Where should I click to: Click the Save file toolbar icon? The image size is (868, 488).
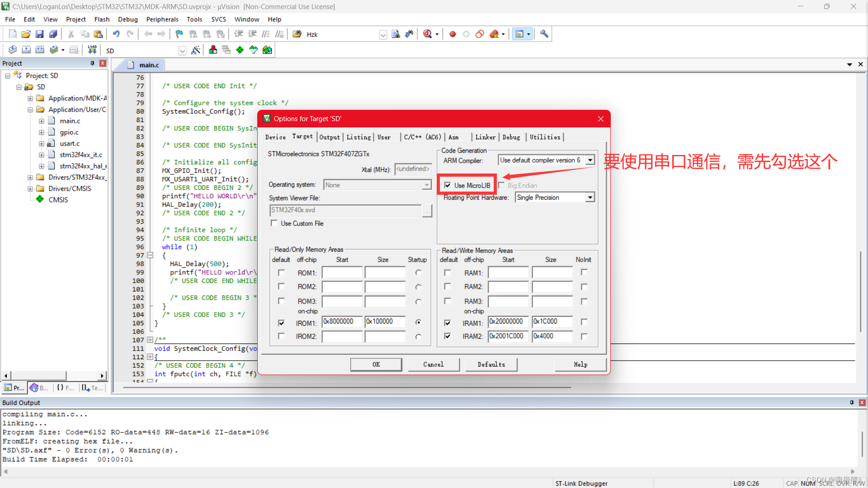[x=39, y=34]
